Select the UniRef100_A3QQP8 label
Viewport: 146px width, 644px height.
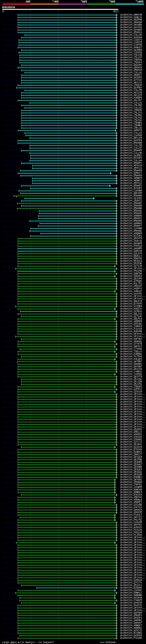click(x=131, y=98)
